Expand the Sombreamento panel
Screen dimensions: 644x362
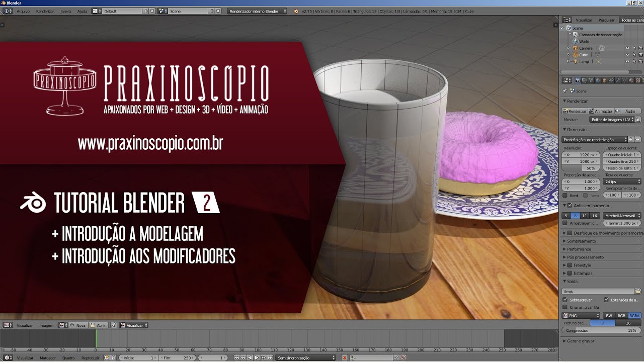coord(581,241)
